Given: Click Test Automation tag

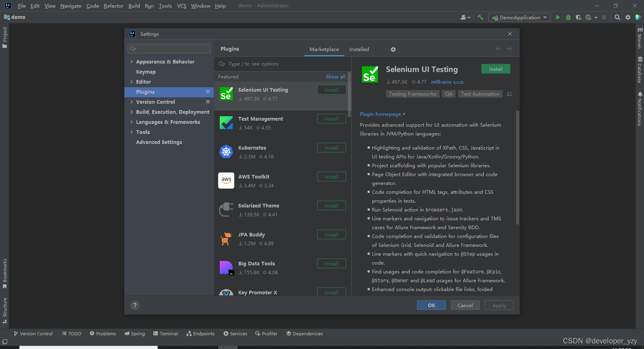Looking at the screenshot, I should [480, 94].
